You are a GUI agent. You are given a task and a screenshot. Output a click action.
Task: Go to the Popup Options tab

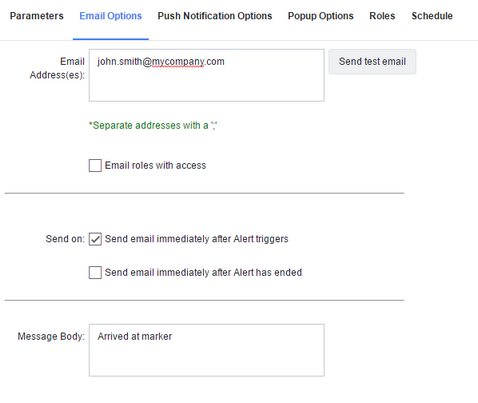321,16
